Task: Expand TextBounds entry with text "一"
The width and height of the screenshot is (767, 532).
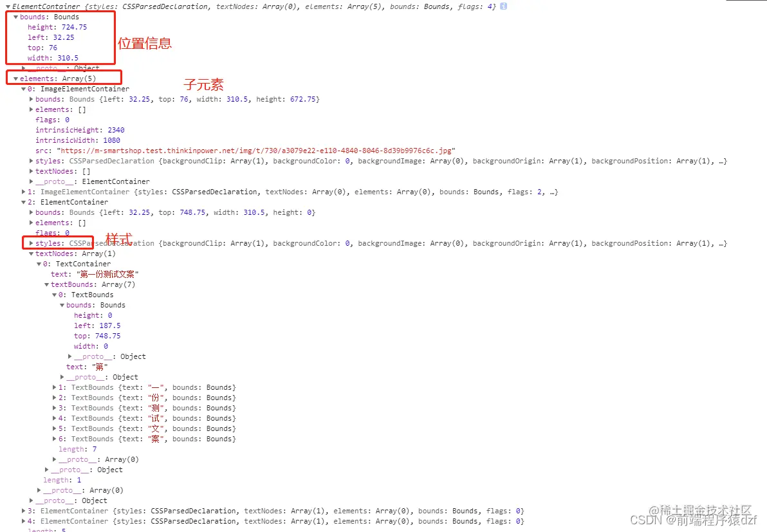Action: 54,388
